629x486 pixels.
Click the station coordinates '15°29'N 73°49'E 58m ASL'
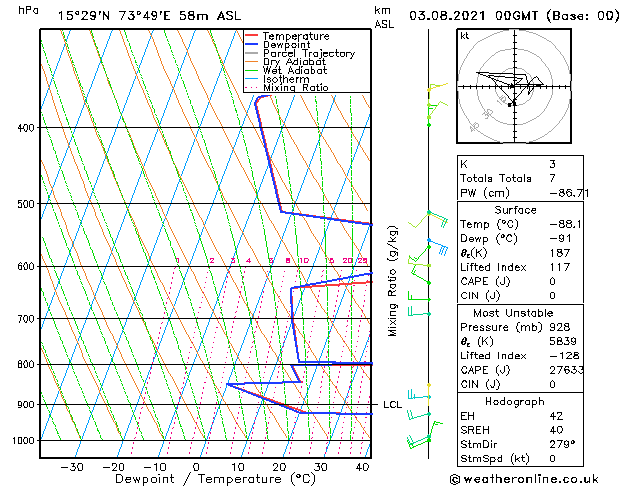(x=149, y=16)
